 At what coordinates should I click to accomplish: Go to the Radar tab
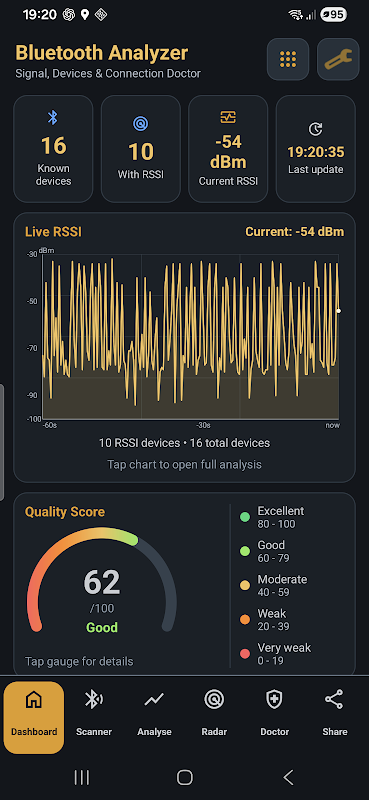[x=214, y=717]
